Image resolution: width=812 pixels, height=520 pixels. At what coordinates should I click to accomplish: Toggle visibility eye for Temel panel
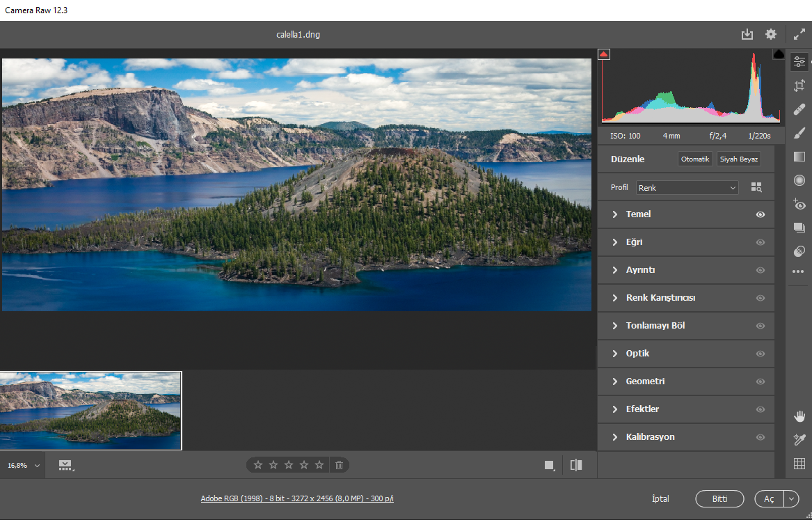tap(761, 214)
